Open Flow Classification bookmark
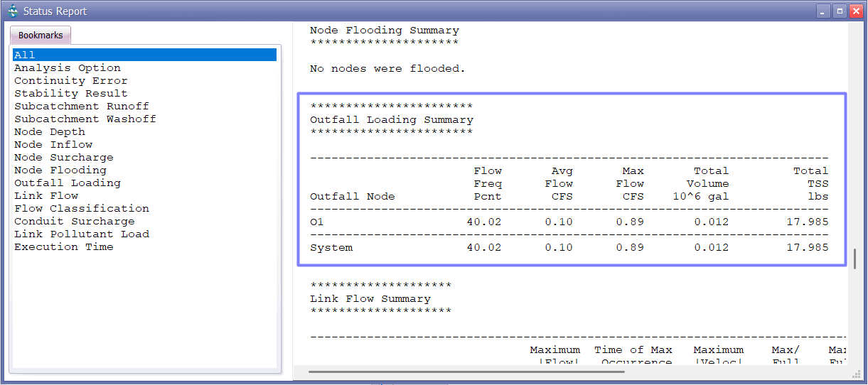The image size is (868, 385). [82, 208]
